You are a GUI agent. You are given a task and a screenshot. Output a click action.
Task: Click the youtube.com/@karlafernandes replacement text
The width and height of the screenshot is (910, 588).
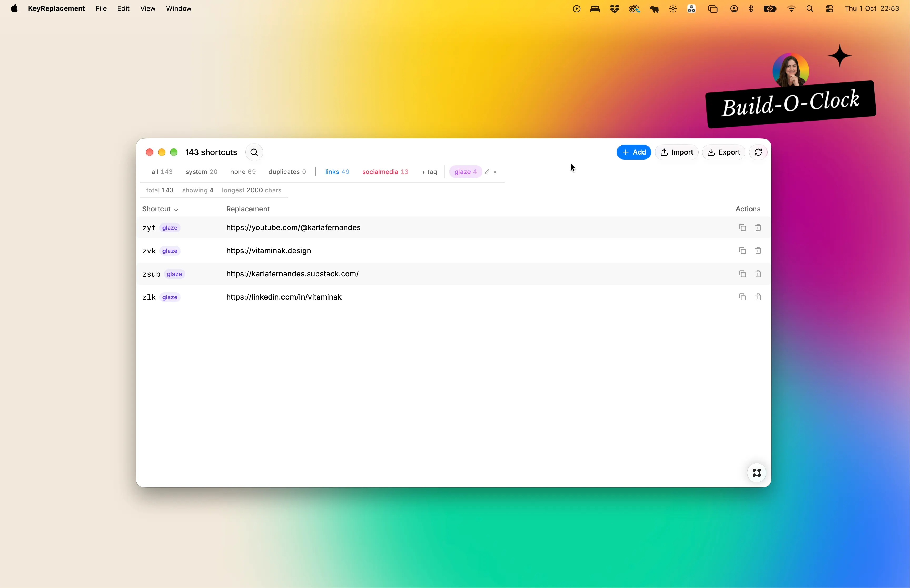[293, 228]
